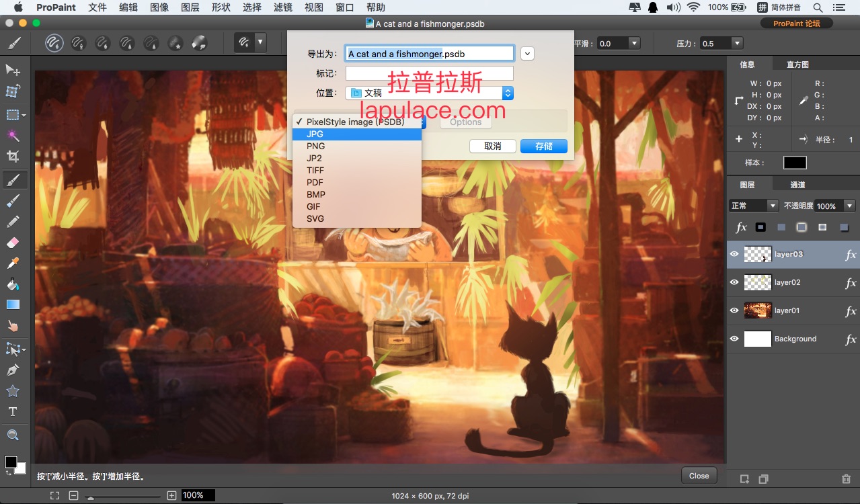Open the 不透明度 opacity dropdown
The image size is (860, 504).
point(850,206)
